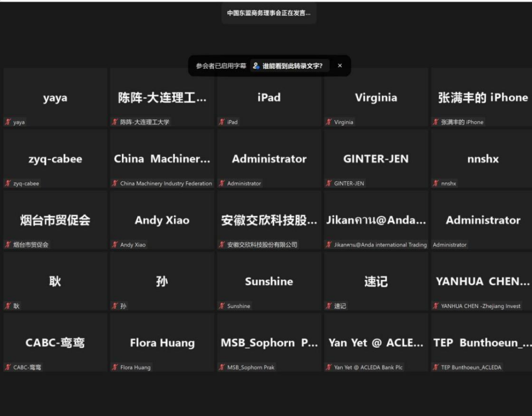
Task: Click "谁能看到此转录文字?" link
Action: (292, 66)
